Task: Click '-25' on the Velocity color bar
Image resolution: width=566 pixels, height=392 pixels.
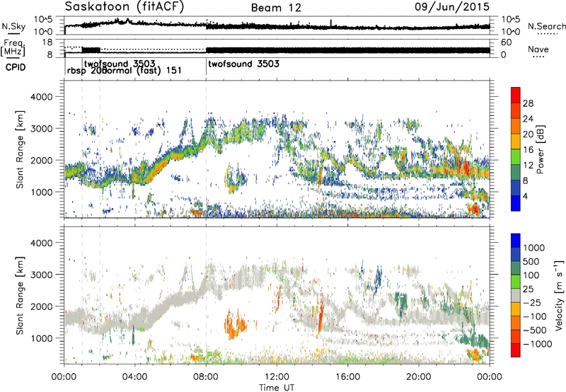Action: [532, 303]
